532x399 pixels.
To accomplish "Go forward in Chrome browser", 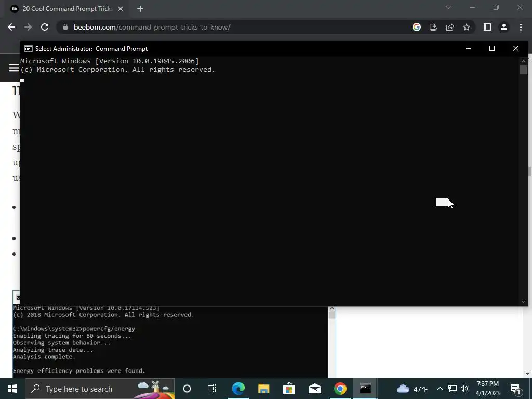I will (28, 27).
